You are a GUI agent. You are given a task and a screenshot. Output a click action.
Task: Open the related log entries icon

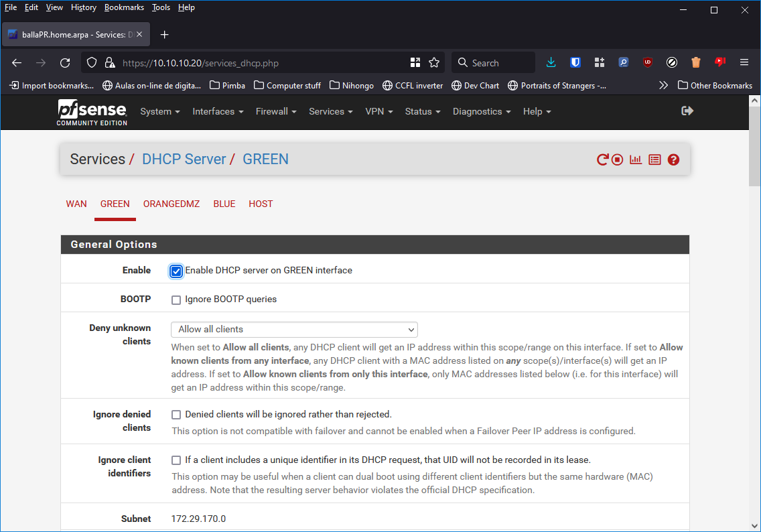[654, 159]
